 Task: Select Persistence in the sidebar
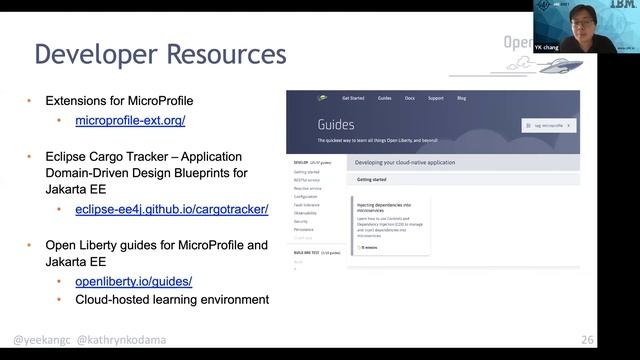[303, 229]
